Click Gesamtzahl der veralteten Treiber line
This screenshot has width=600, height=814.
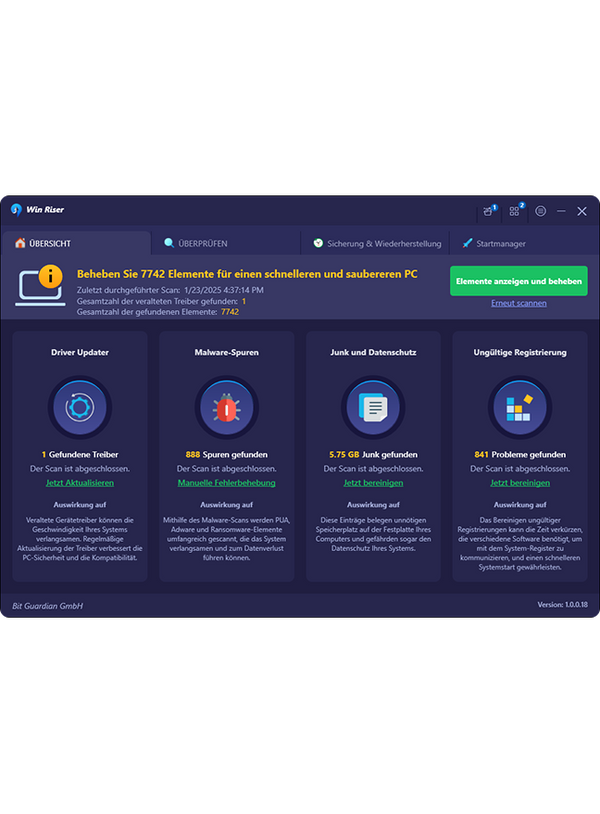pos(161,301)
